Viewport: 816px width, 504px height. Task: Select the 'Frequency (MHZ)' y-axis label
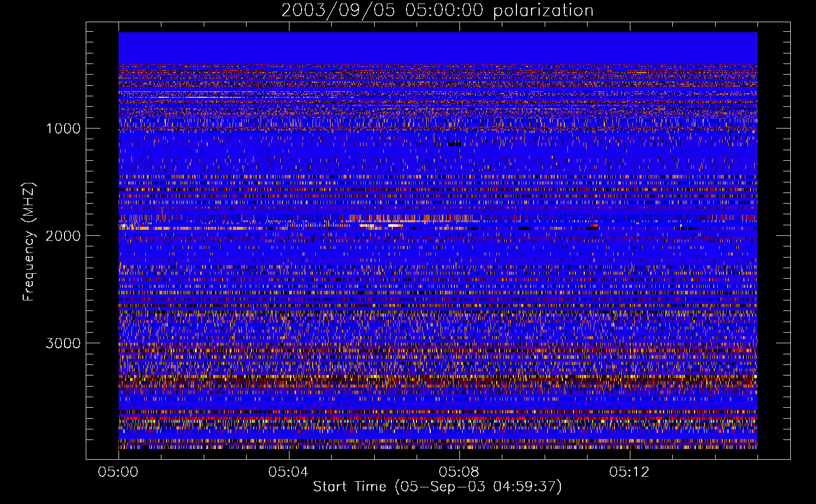[x=29, y=241]
